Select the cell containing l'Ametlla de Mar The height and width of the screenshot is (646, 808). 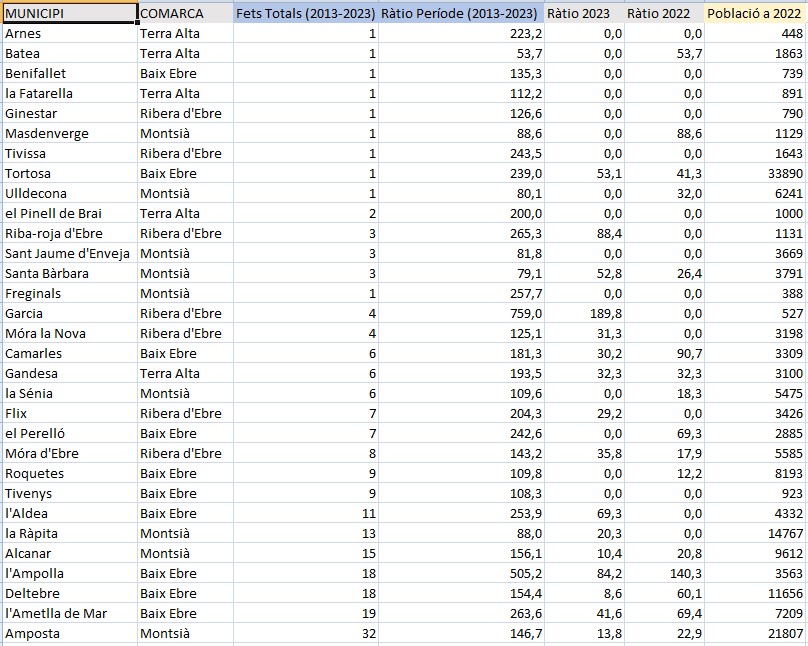pos(69,613)
